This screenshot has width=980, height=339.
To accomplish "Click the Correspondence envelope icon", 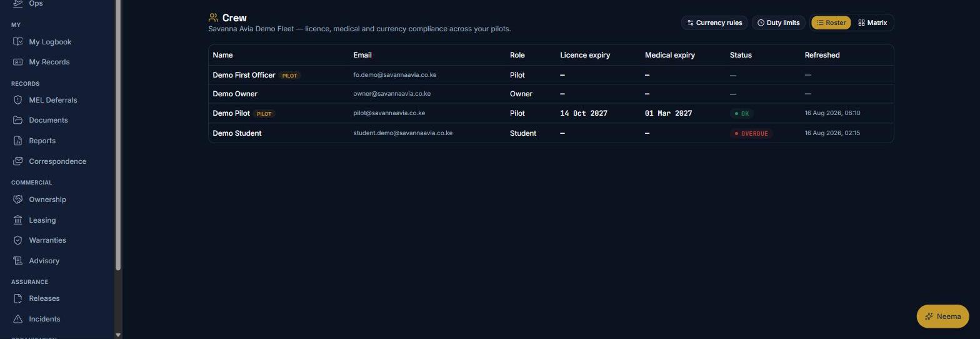I will 17,161.
